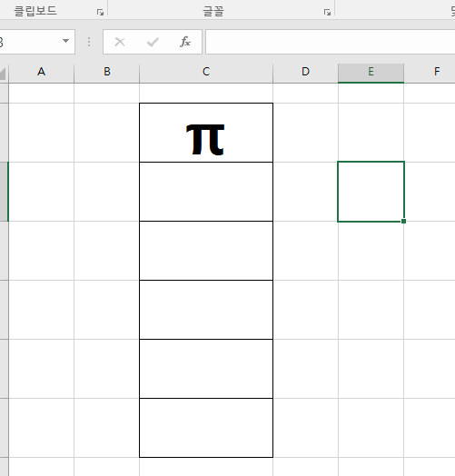Click inside the formula bar input
Viewport: 455px width, 476px height.
(x=331, y=42)
